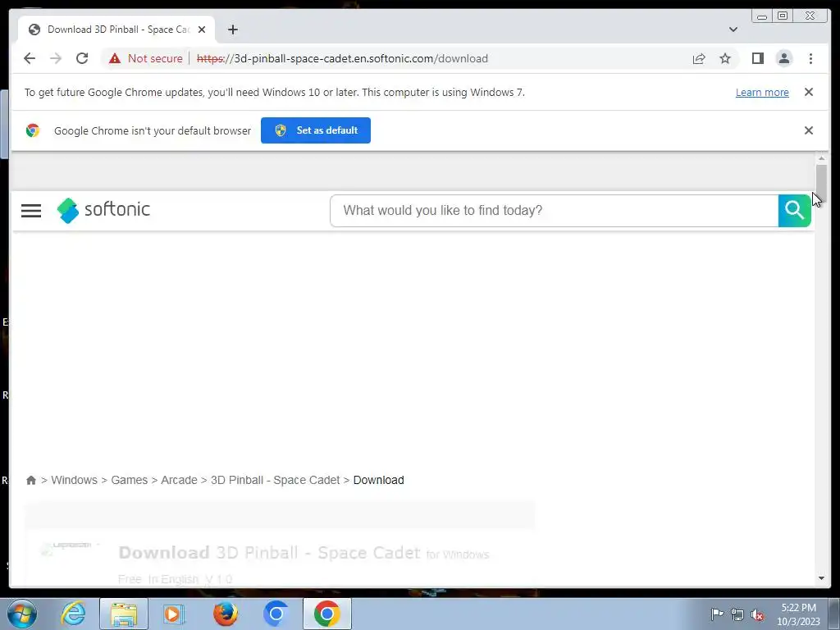Open a new tab with plus button
Viewport: 840px width, 630px height.
pyautogui.click(x=232, y=30)
